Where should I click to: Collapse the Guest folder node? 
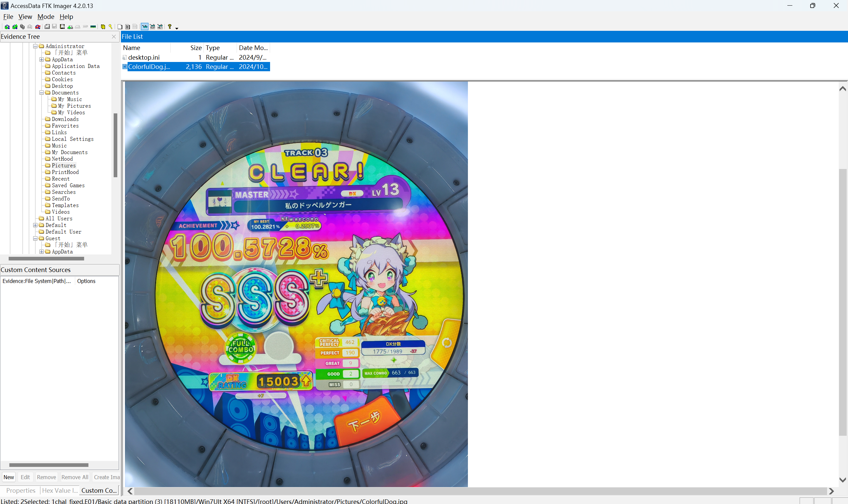(x=35, y=239)
